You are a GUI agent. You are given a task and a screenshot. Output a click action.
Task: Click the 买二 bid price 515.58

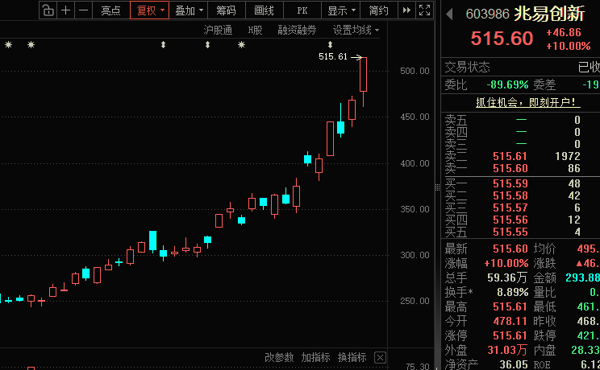click(x=510, y=196)
